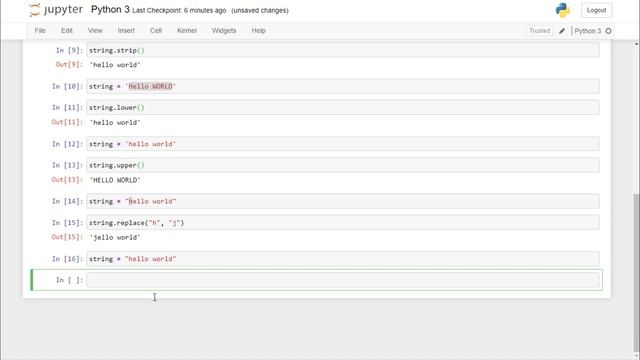This screenshot has width=640, height=360.
Task: Open the Widgets menu
Action: tap(224, 31)
